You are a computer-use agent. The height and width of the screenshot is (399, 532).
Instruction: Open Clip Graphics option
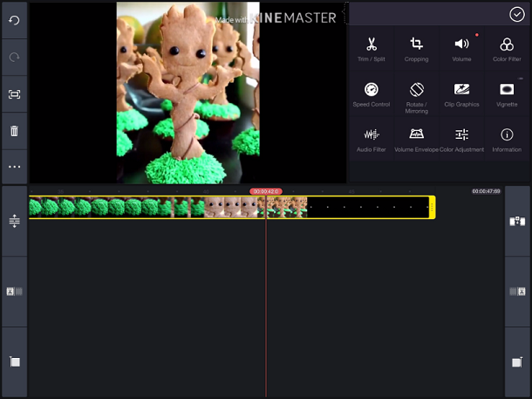461,95
